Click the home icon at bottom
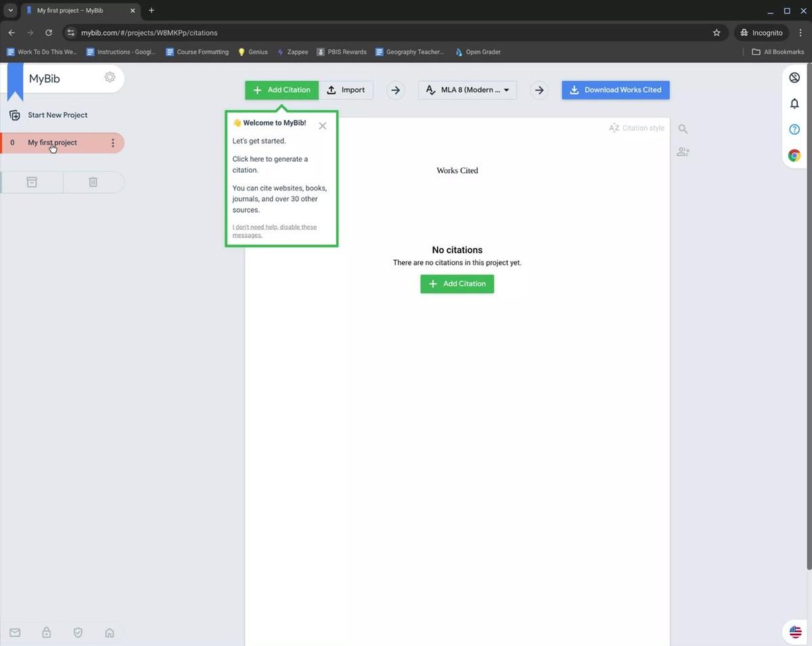Screen dimensions: 812x646 click(110, 632)
